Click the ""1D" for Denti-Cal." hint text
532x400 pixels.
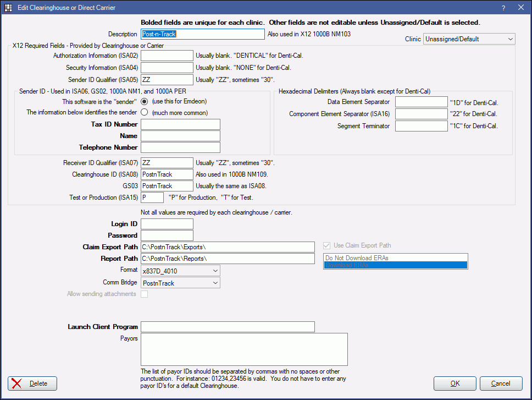tap(474, 102)
